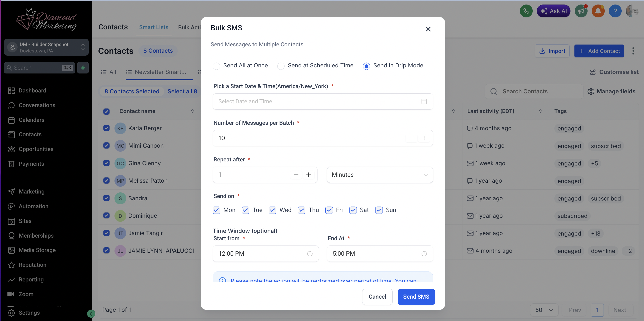
Task: Focus the Search Contacts field
Action: [534, 92]
